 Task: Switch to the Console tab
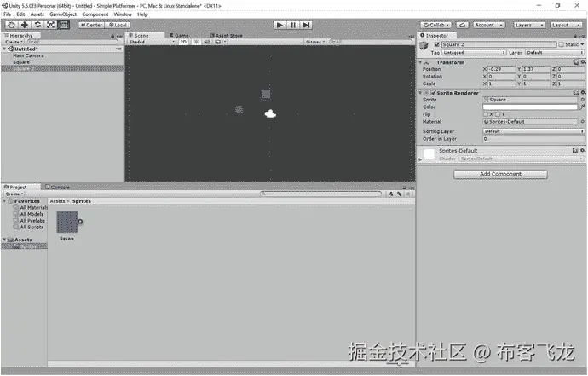point(57,187)
